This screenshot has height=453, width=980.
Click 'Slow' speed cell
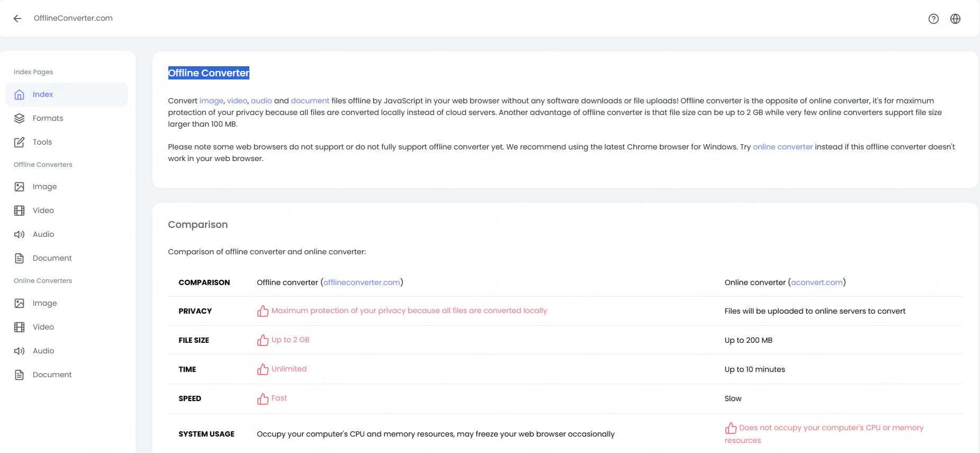tap(733, 398)
